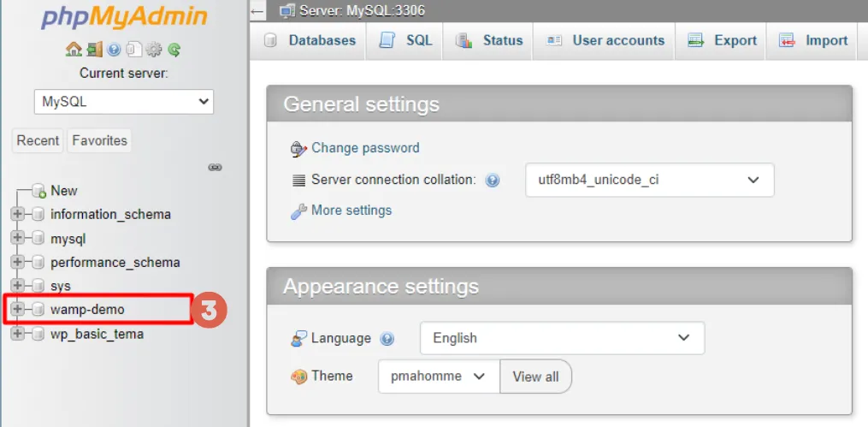The width and height of the screenshot is (868, 427).
Task: Switch to the Databases tab
Action: [x=309, y=40]
